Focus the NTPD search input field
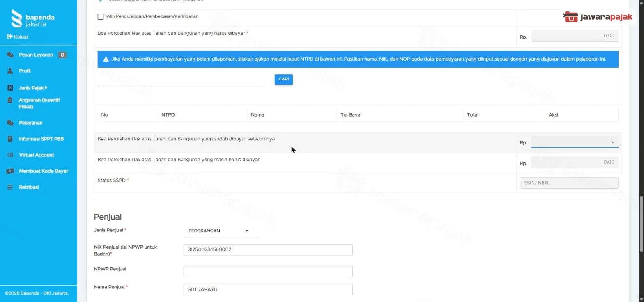This screenshot has height=302, width=644. (x=181, y=80)
